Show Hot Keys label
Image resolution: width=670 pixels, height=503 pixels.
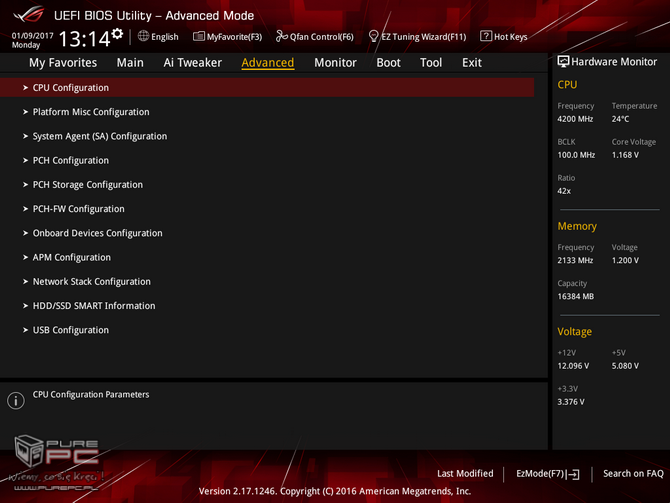[511, 37]
